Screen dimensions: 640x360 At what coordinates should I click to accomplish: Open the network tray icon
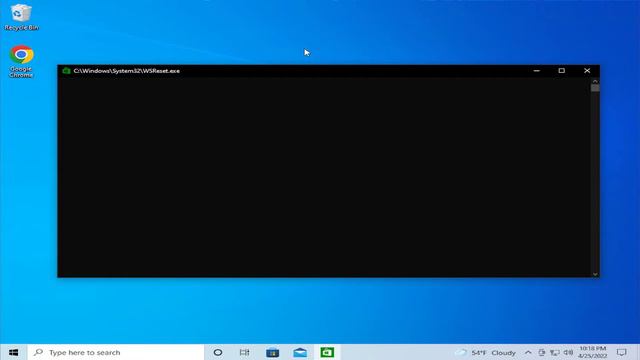pyautogui.click(x=555, y=352)
